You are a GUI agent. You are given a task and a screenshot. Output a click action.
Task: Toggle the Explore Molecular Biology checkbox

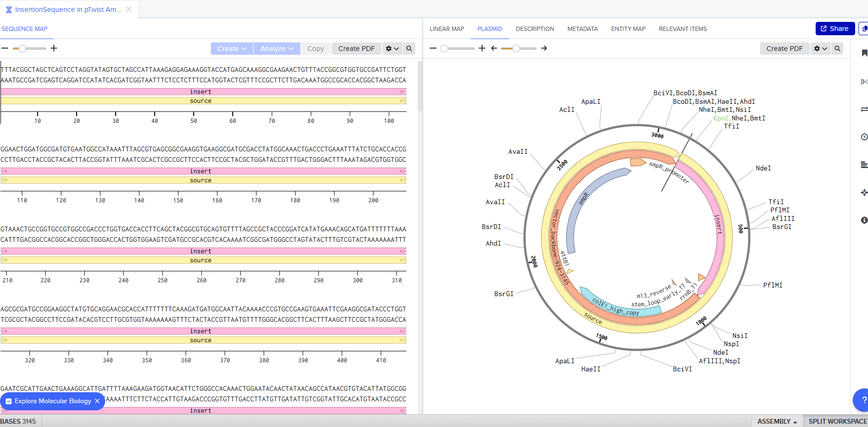coord(9,401)
